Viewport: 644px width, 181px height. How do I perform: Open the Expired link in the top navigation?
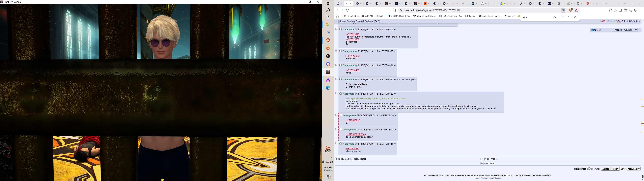360,21
